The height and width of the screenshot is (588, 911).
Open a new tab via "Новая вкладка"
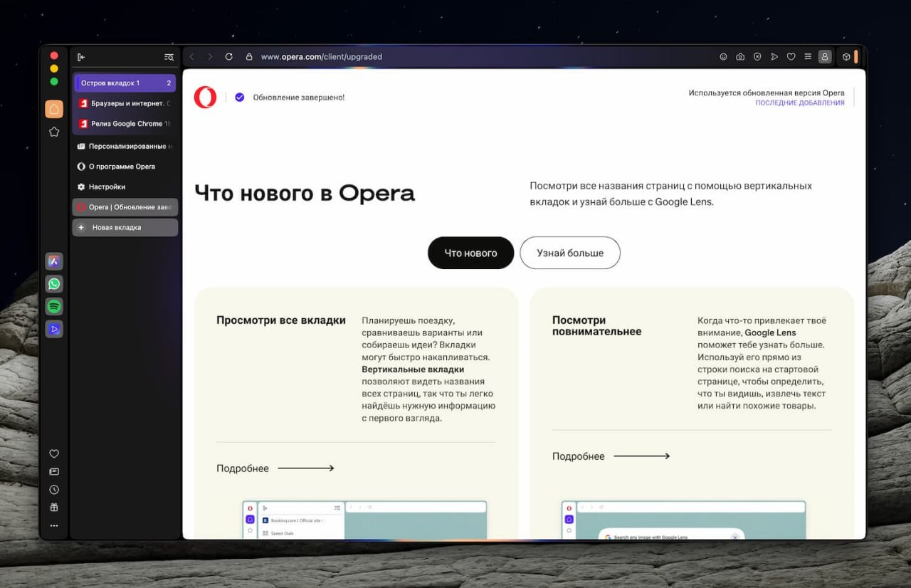(125, 228)
